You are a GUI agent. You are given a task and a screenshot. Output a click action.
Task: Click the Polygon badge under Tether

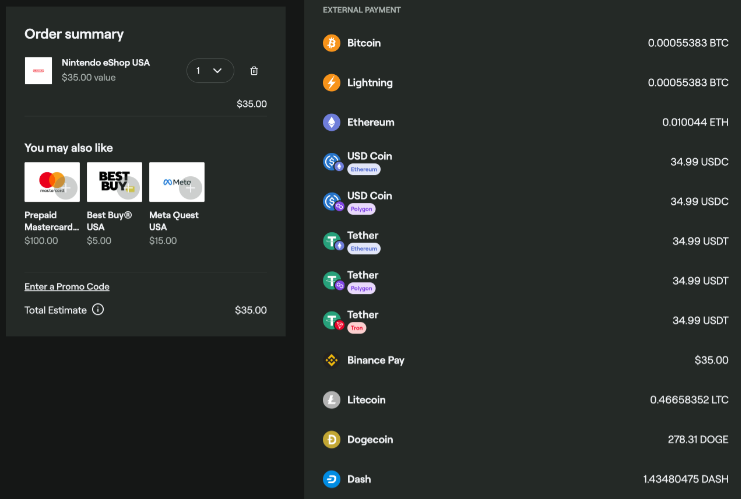[x=362, y=288]
